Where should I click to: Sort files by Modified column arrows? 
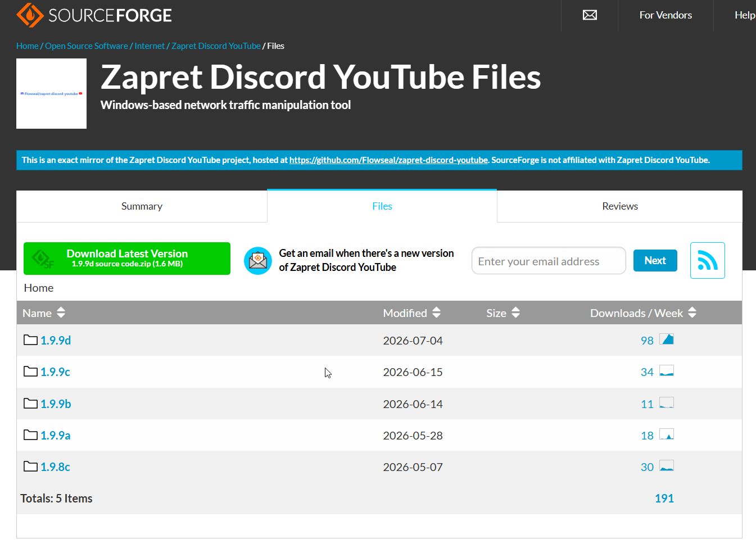tap(436, 313)
